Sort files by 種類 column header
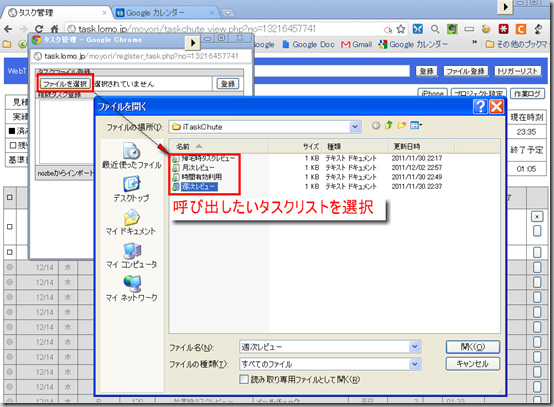The height and width of the screenshot is (407, 554). (355, 146)
